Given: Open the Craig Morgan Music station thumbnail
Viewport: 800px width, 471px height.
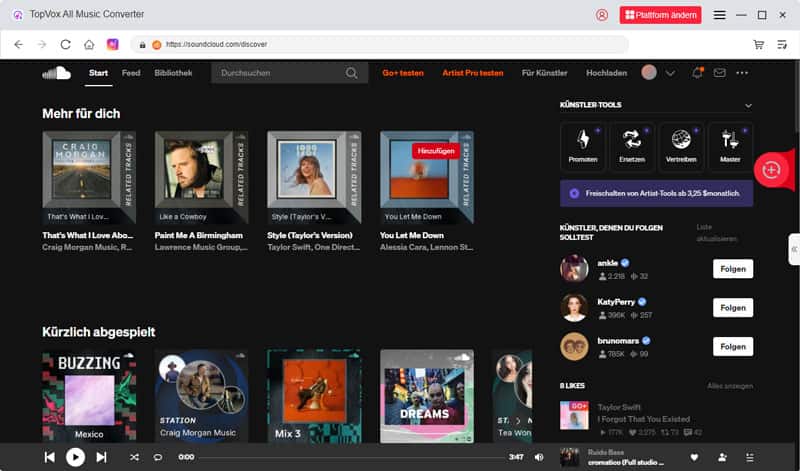Looking at the screenshot, I should point(201,396).
